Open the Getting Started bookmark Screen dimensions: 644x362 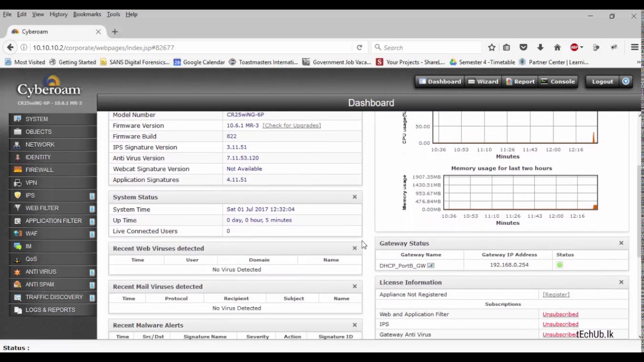tap(72, 62)
